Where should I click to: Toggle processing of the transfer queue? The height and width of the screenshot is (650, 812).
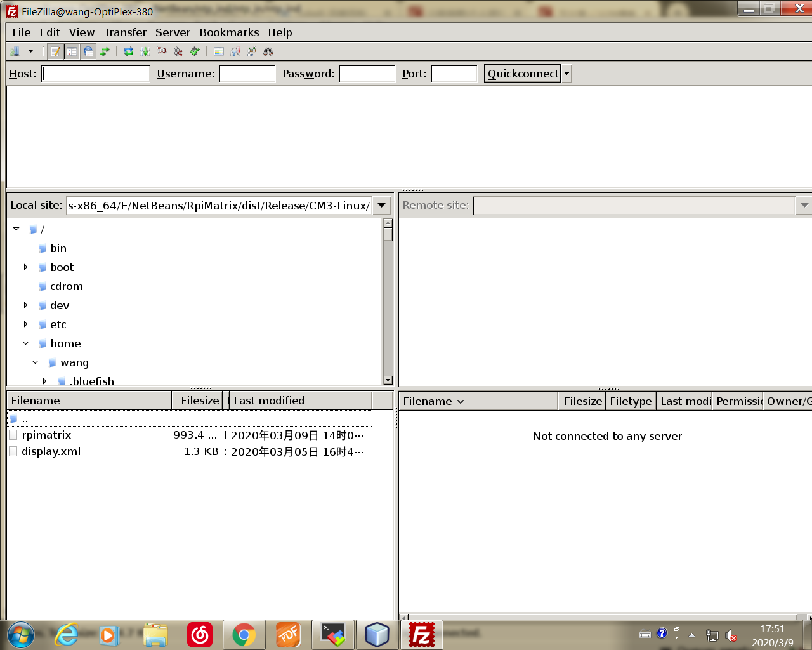tap(145, 51)
